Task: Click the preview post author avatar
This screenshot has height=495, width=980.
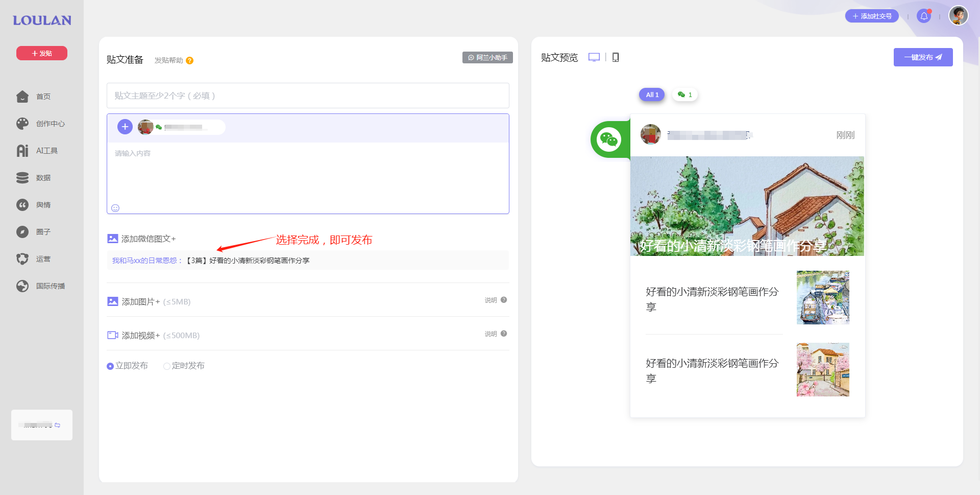Action: point(651,134)
